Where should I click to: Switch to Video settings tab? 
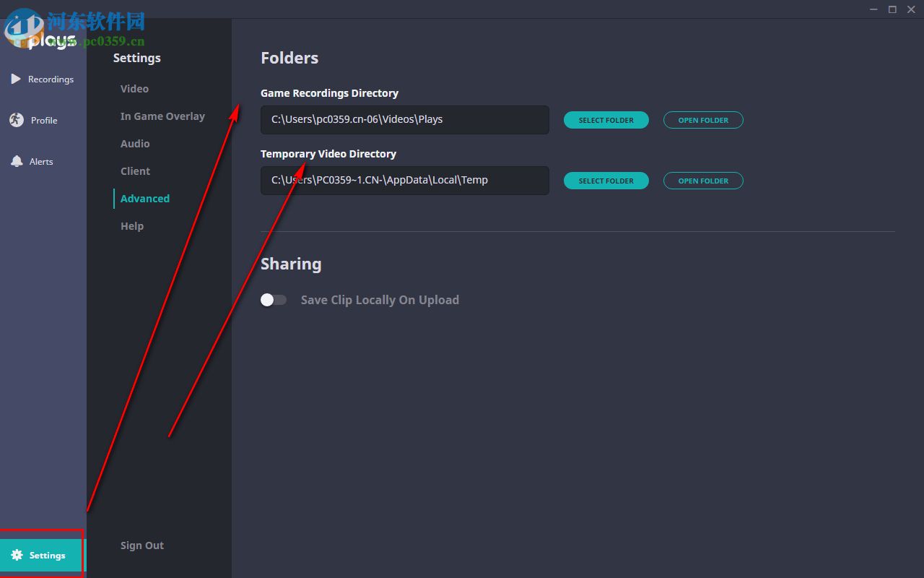134,89
